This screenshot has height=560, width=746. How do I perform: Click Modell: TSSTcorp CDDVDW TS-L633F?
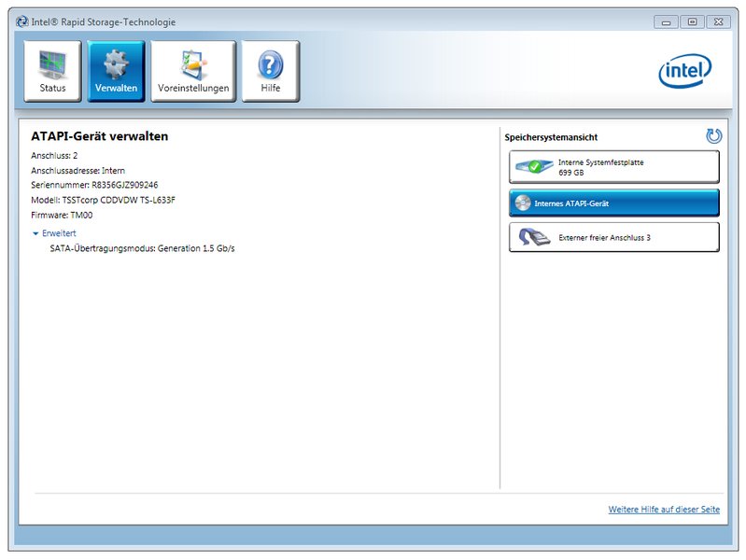click(x=103, y=200)
